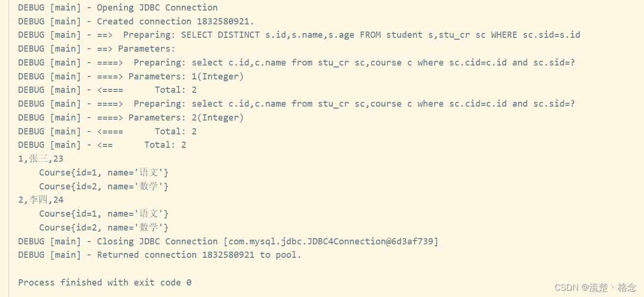Click the 语文 course listed under 李四

[x=104, y=214]
